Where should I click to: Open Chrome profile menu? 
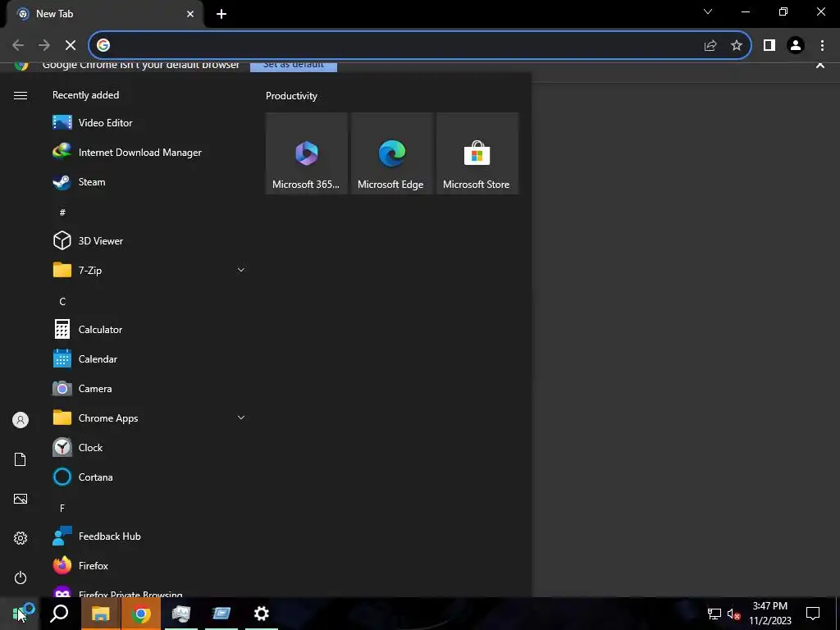point(796,45)
